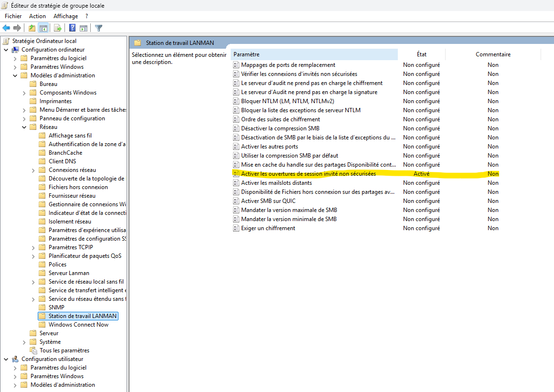Click the folder icon next to SNMP

42,307
